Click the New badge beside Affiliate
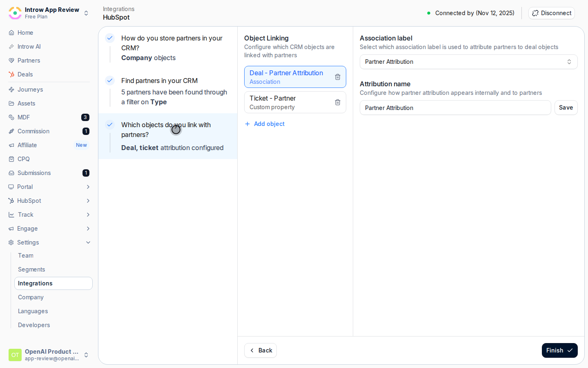The image size is (588, 368). click(x=81, y=145)
